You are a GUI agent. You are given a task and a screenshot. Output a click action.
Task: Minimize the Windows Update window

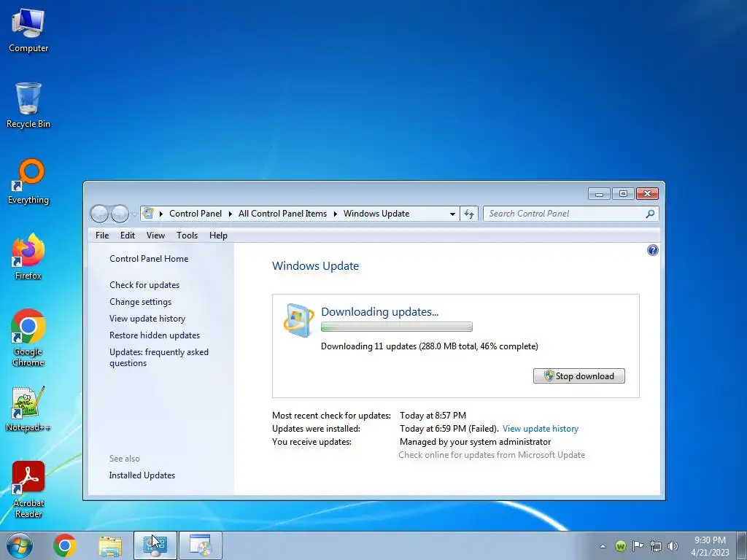click(x=599, y=193)
